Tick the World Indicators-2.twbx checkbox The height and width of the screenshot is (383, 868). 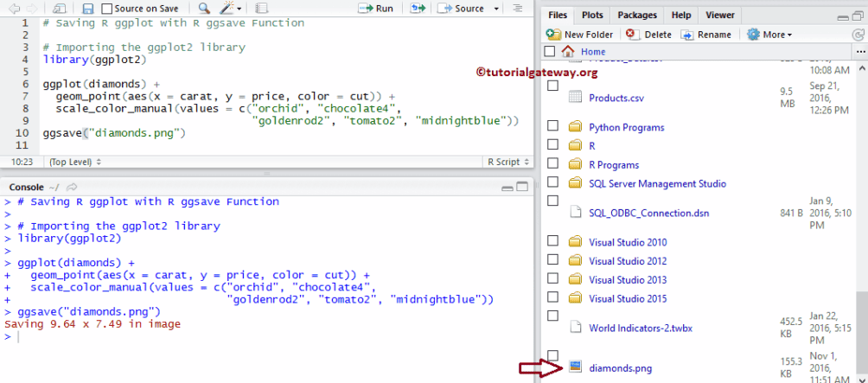(552, 316)
